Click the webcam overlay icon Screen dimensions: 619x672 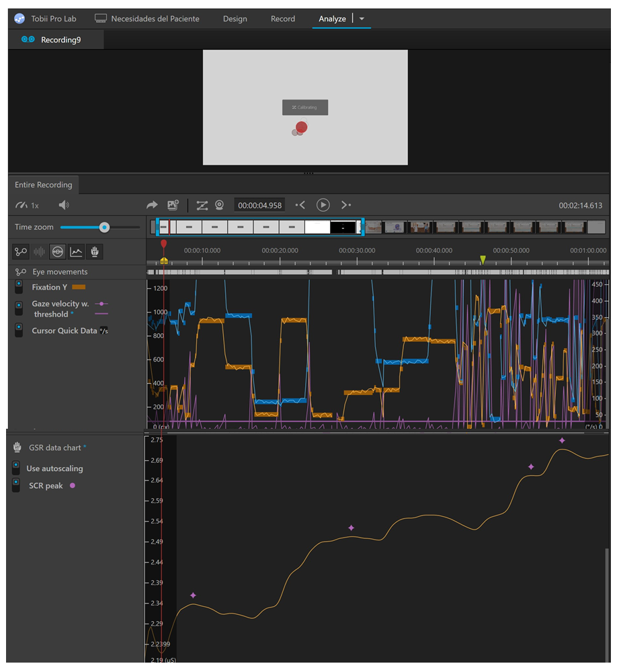pos(219,205)
